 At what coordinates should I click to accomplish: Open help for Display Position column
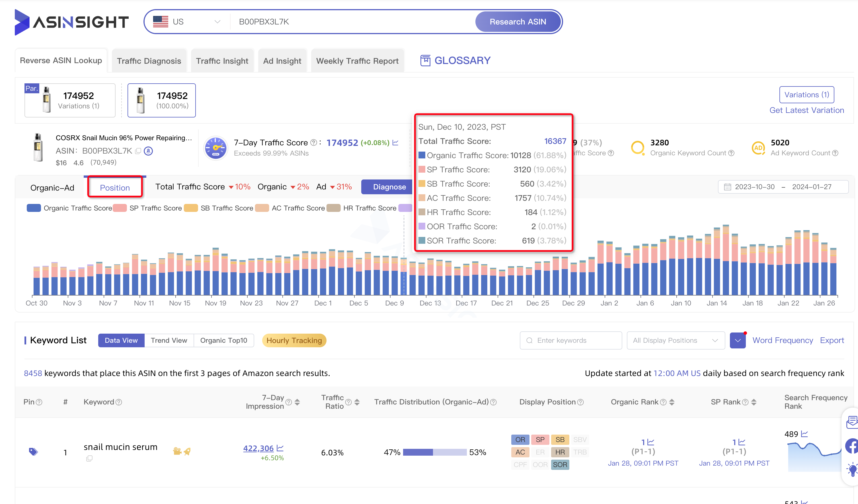580,402
